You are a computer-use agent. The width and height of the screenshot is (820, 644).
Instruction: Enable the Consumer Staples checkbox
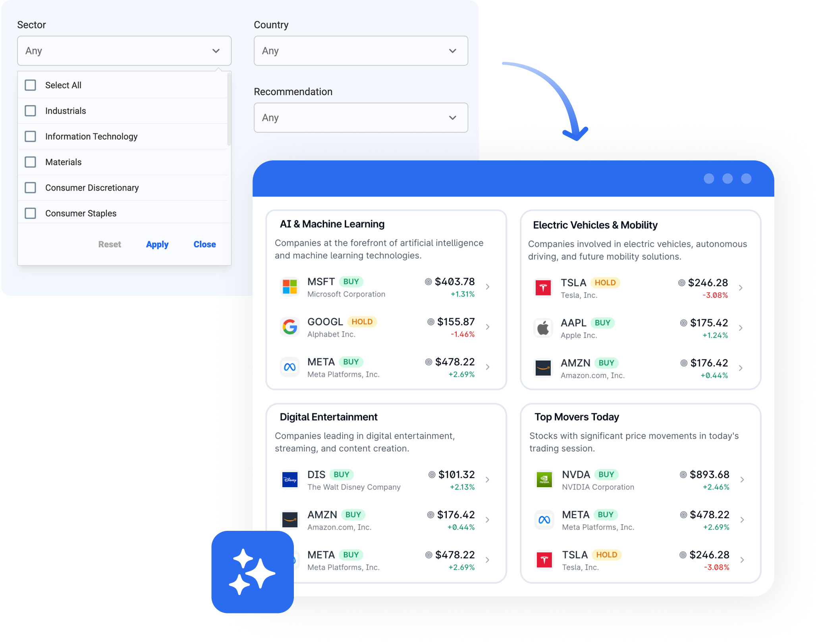pyautogui.click(x=31, y=213)
